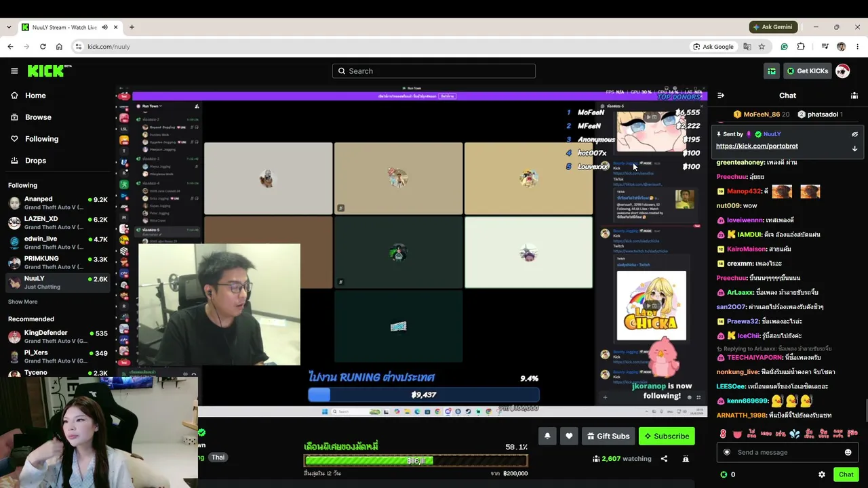Send message with the green Chat button

point(846,474)
